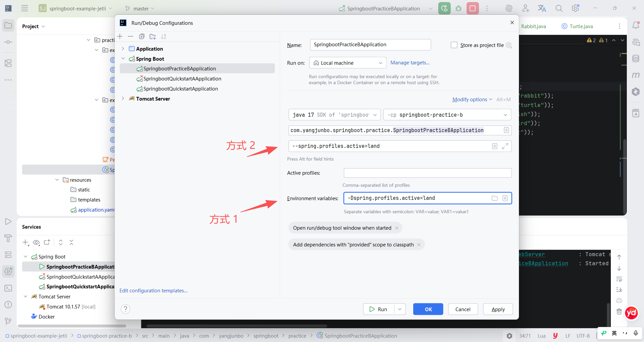The height and width of the screenshot is (342, 644).
Task: Open the Search Everywhere magnifier
Action: pos(559,8)
